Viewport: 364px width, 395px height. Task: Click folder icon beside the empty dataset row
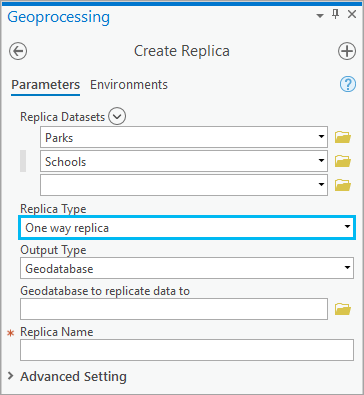tap(343, 185)
